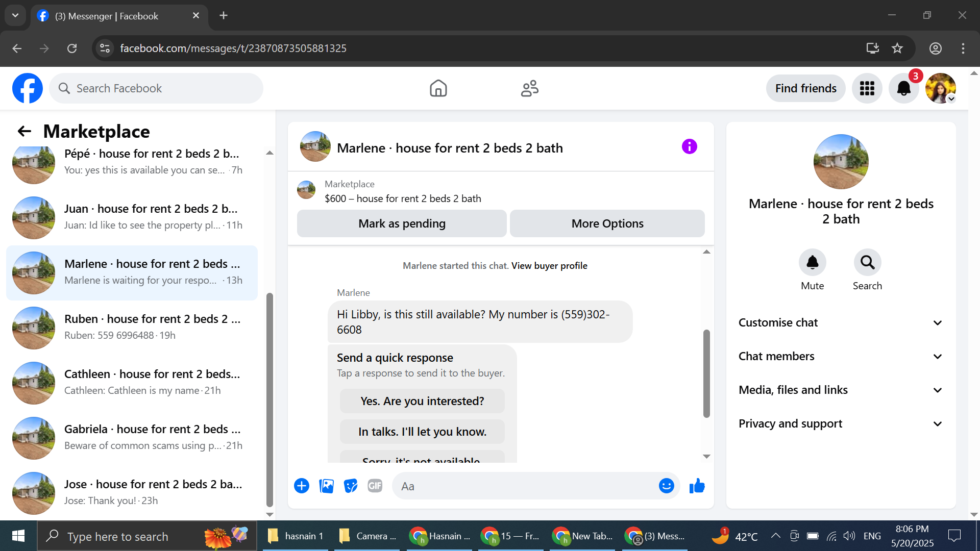Open the Facebook menu grid icon
The image size is (980, 551).
pyautogui.click(x=867, y=89)
